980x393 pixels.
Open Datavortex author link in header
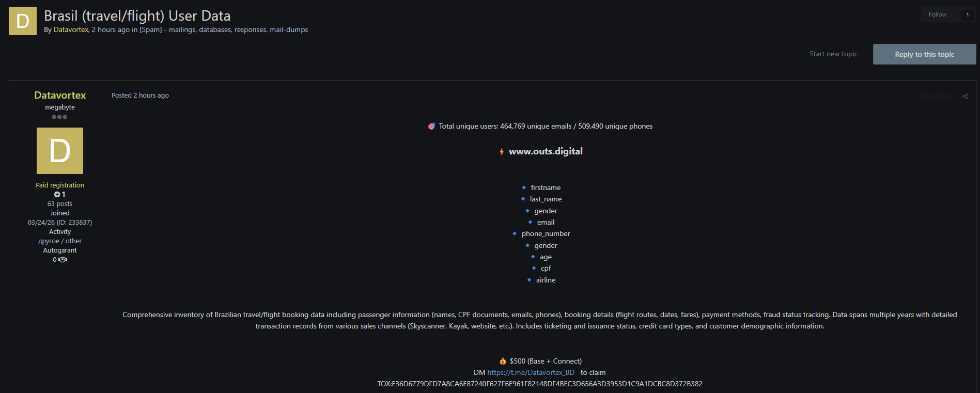click(x=71, y=29)
